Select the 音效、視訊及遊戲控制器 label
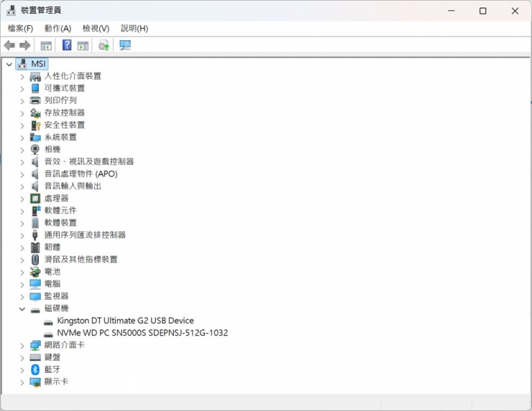Image resolution: width=532 pixels, height=411 pixels. (89, 162)
